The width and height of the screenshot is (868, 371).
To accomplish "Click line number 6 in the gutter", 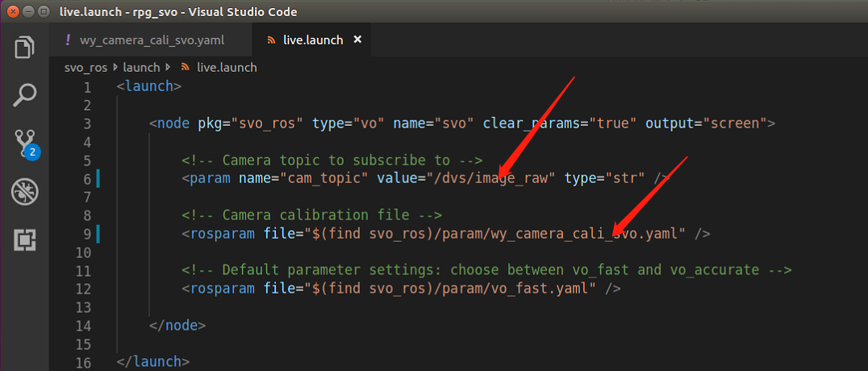I will point(86,178).
